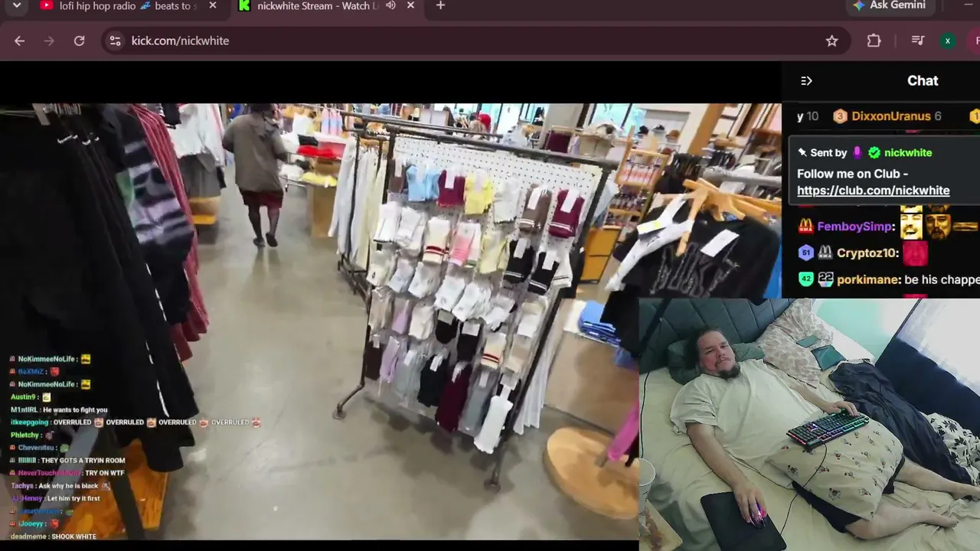Select the nickwhite Stream tab
Viewport: 980px width, 551px height.
click(327, 6)
